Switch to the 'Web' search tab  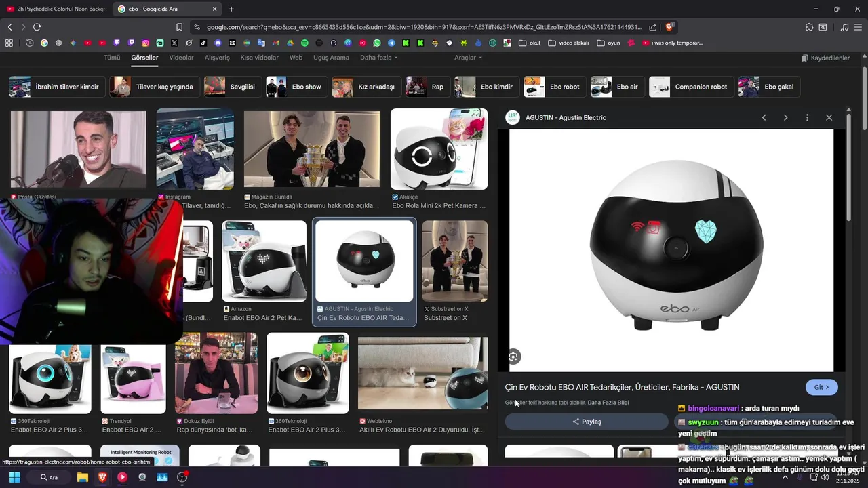pos(296,58)
